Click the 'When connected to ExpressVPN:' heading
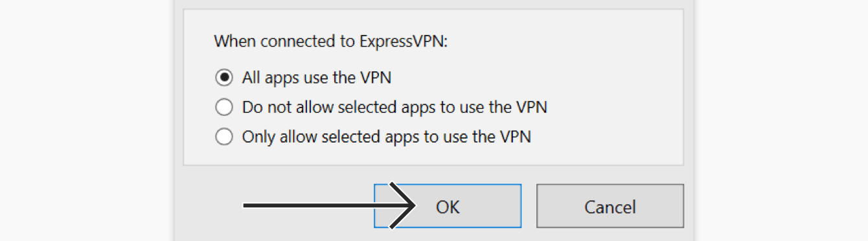Screen dimensions: 868x241 [331, 42]
